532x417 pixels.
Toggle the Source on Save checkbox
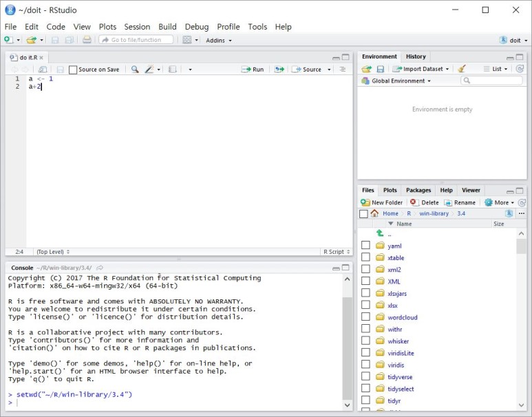[x=72, y=70]
